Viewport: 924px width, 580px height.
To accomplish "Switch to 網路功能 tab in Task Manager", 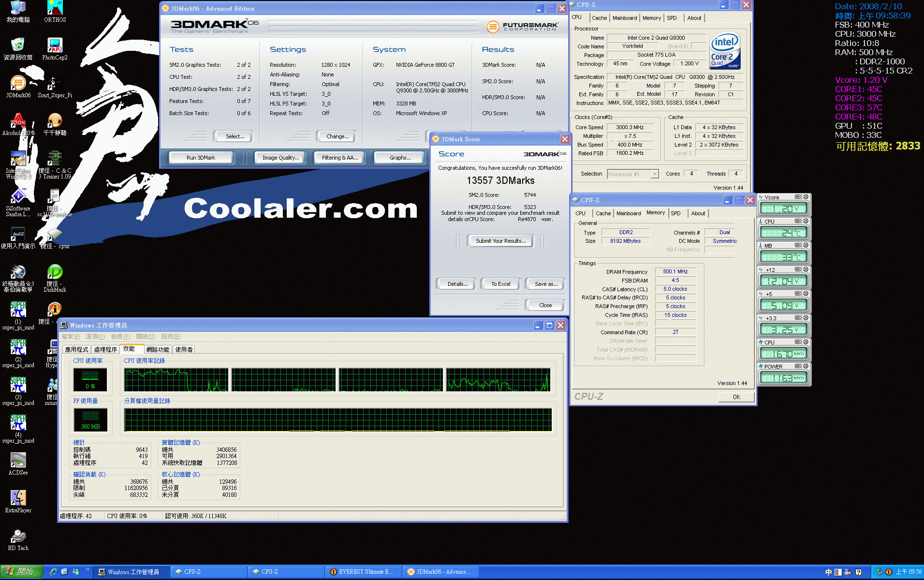I will click(158, 349).
